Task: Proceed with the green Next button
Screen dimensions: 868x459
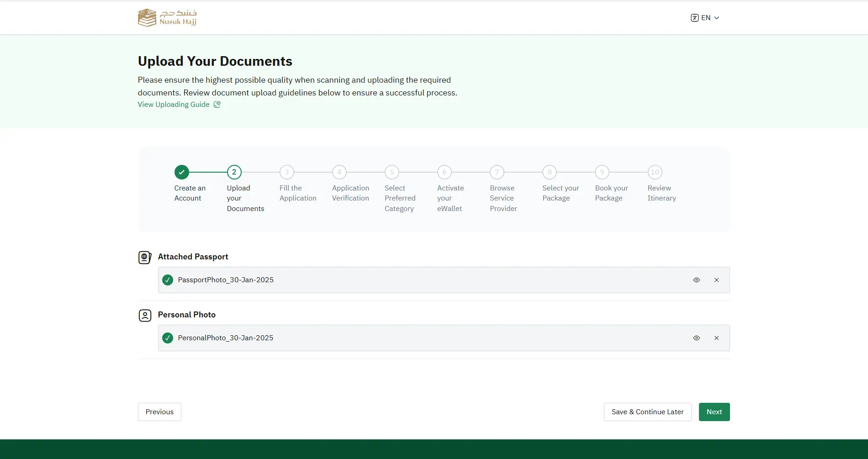Action: pos(714,412)
